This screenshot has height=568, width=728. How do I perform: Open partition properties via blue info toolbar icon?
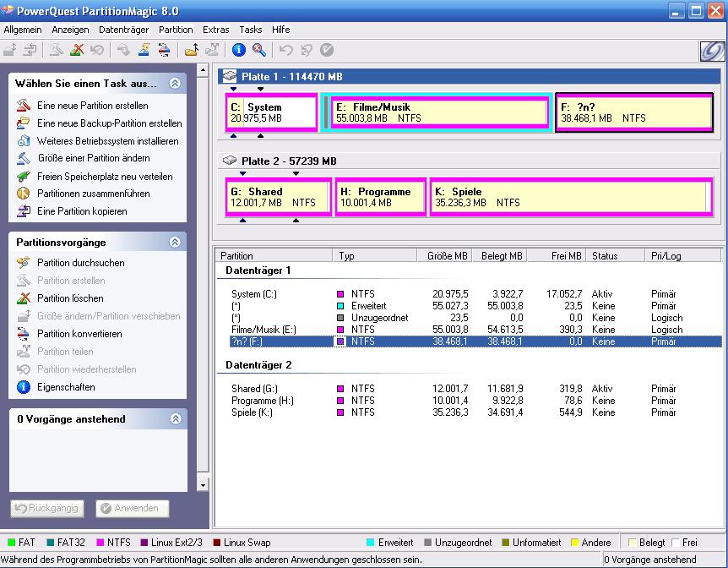pyautogui.click(x=239, y=50)
